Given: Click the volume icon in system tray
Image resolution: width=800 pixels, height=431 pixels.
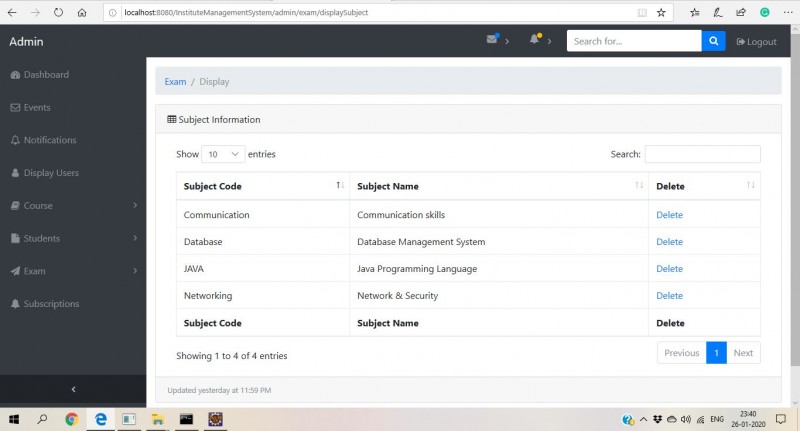Looking at the screenshot, I should click(686, 419).
